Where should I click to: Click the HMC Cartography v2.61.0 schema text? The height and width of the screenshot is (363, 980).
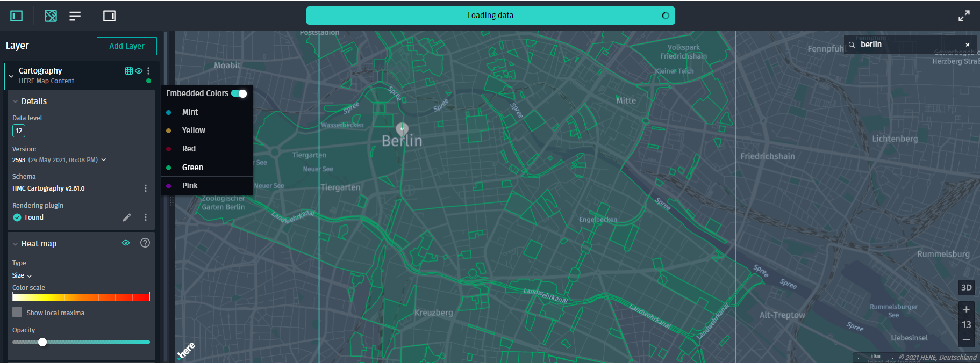click(48, 188)
